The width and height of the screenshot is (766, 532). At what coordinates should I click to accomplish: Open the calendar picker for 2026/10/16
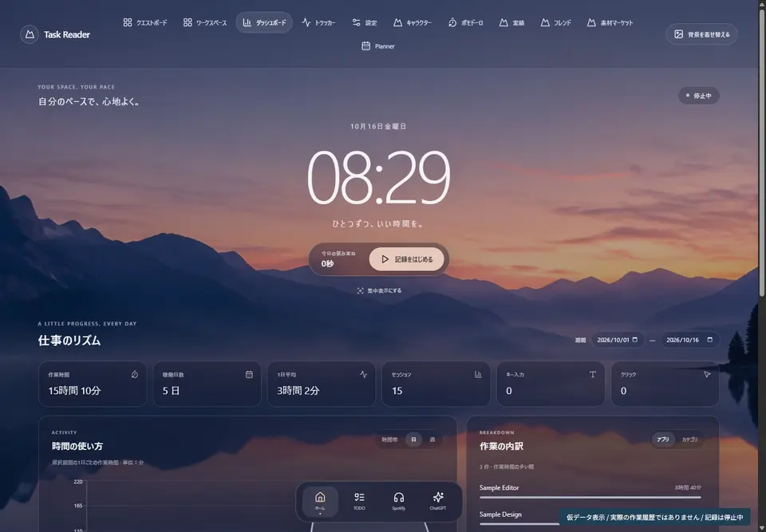pos(710,340)
